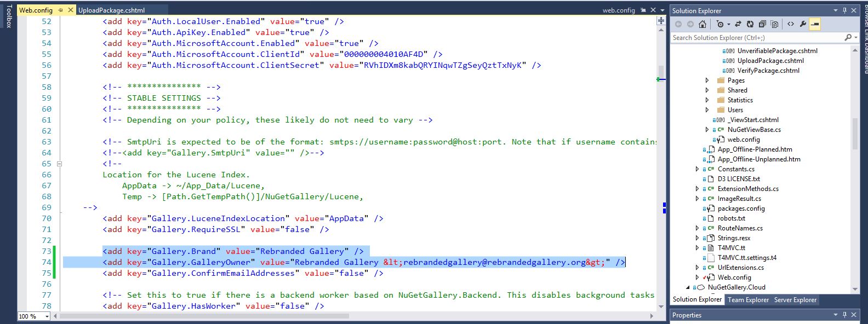Select UrlExtensions.cs file
Screen dimensions: 868x324
coord(740,268)
